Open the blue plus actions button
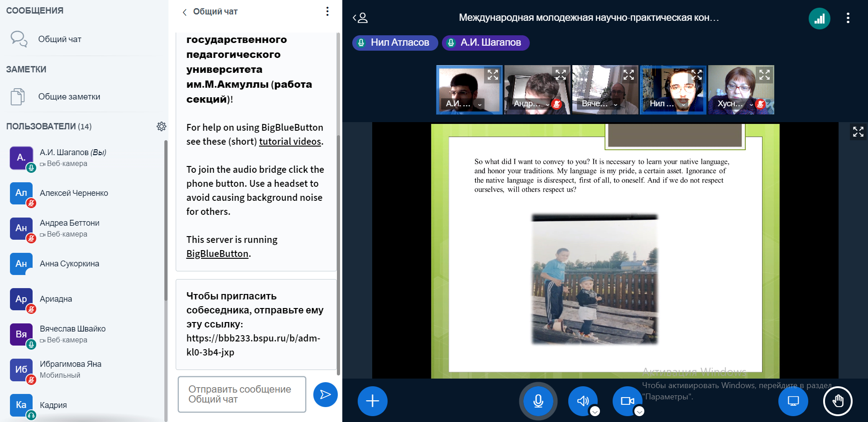 (372, 401)
